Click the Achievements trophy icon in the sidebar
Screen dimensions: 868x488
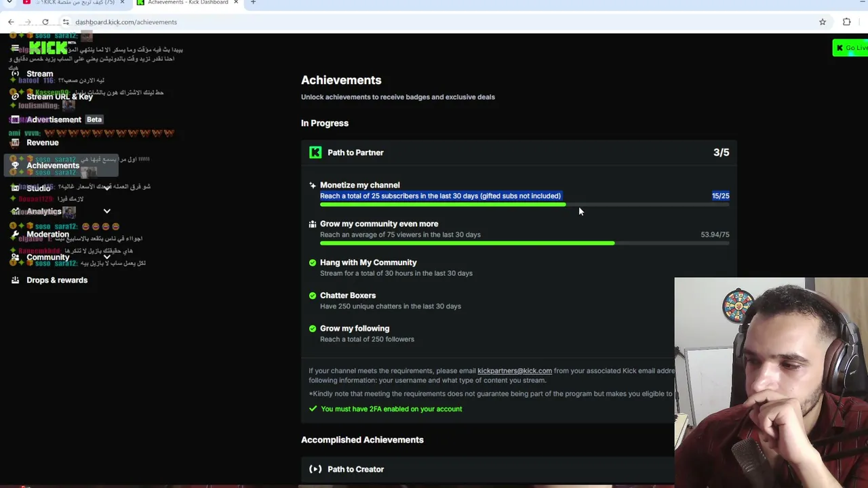[x=15, y=165]
